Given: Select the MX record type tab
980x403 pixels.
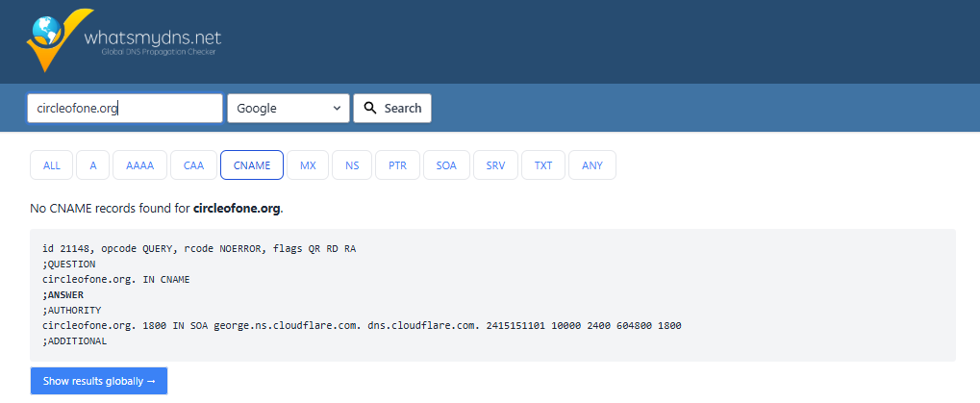Looking at the screenshot, I should pyautogui.click(x=308, y=165).
